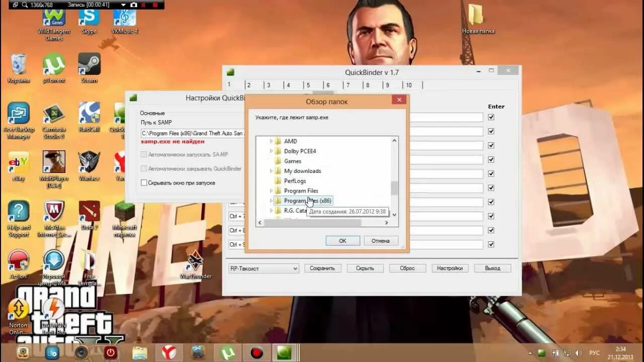The image size is (644, 362).
Task: Open the VKMusic 4 shortcut
Action: (124, 21)
